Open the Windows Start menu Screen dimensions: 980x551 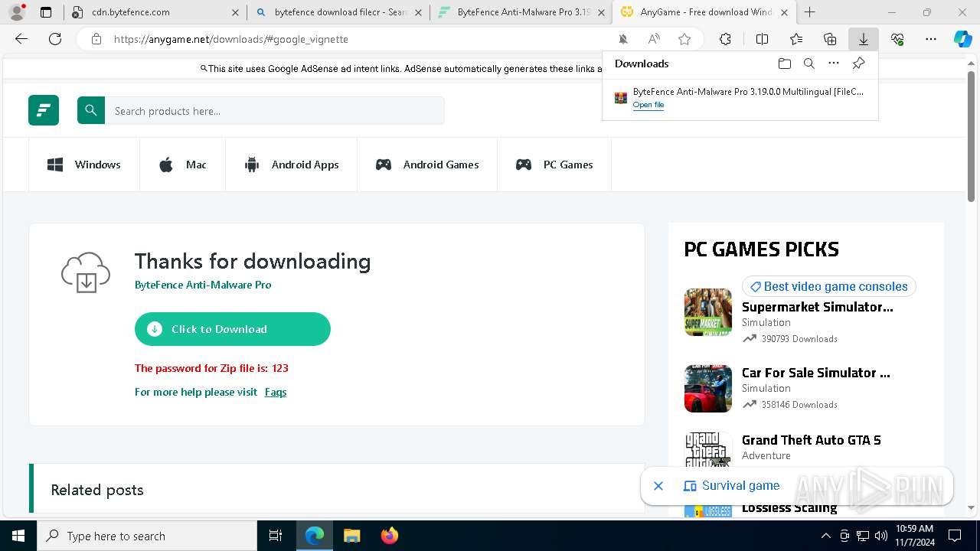pyautogui.click(x=18, y=536)
